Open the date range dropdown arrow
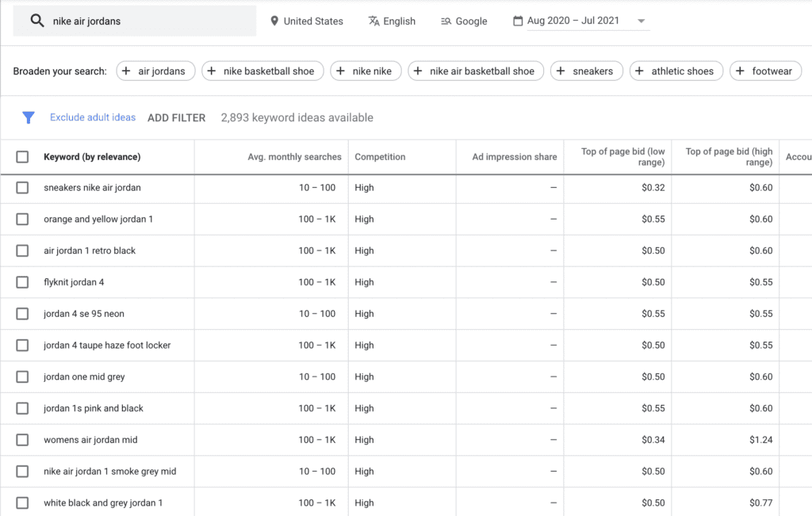Screen dimensions: 812x516 tap(641, 21)
